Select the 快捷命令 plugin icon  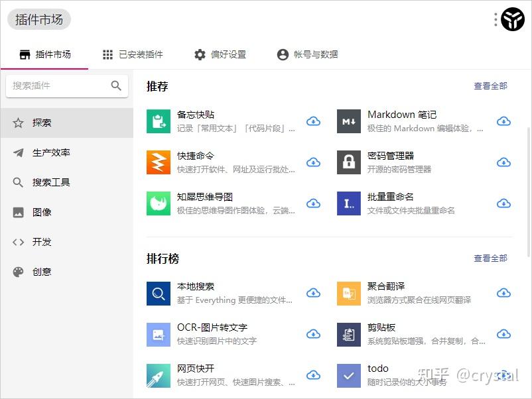point(158,162)
